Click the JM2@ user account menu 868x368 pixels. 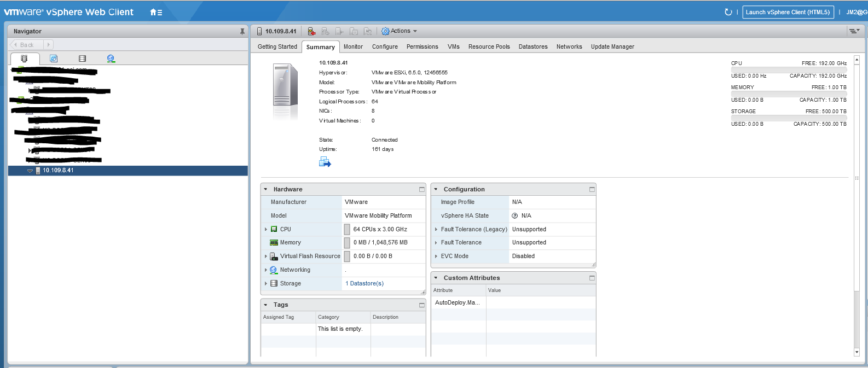857,12
